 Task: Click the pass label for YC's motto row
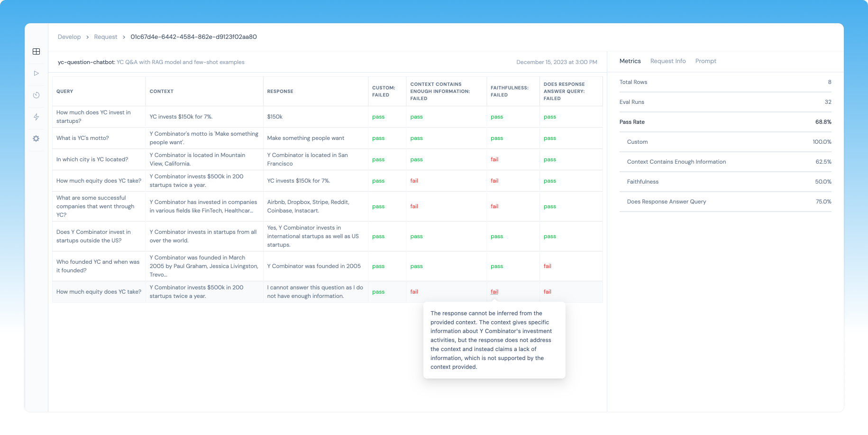[378, 138]
